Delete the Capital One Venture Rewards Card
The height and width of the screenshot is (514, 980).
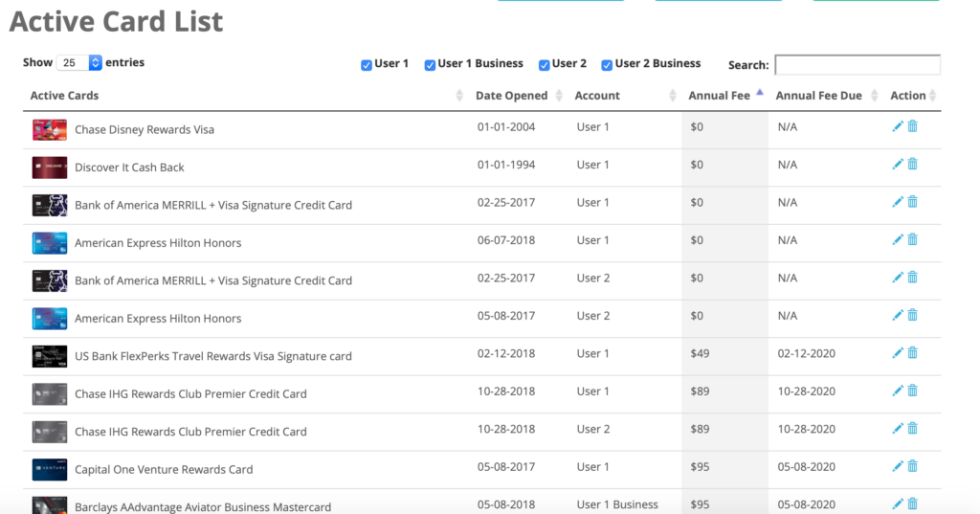point(912,466)
